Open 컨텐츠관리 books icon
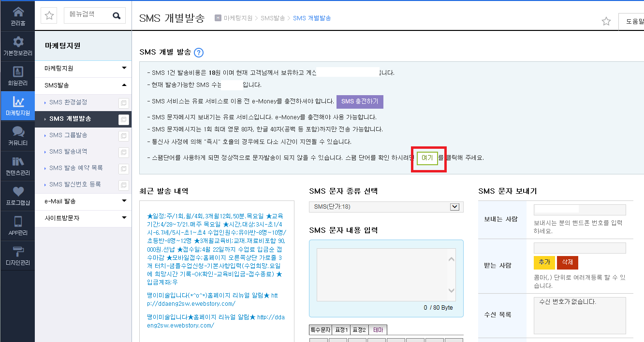This screenshot has height=342, width=644. [18, 161]
